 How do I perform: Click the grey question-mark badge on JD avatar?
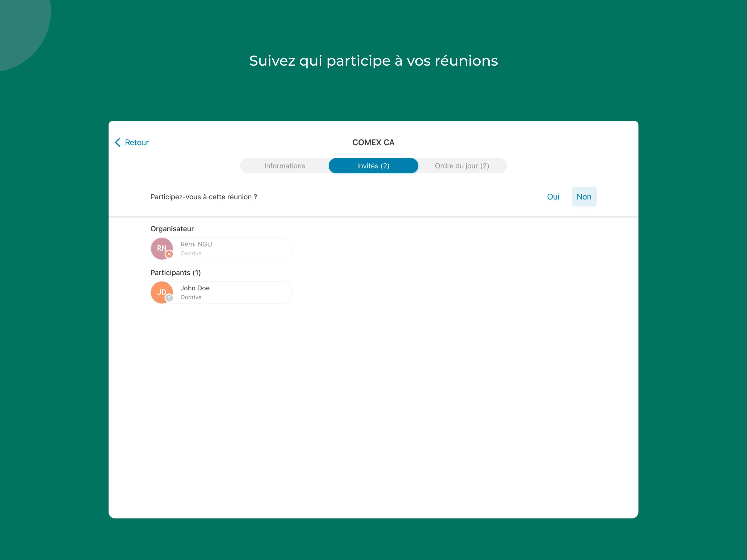pos(169,298)
